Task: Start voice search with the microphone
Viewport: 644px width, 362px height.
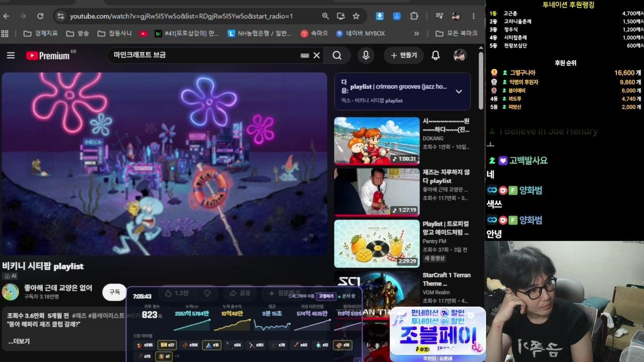Action: 366,55
